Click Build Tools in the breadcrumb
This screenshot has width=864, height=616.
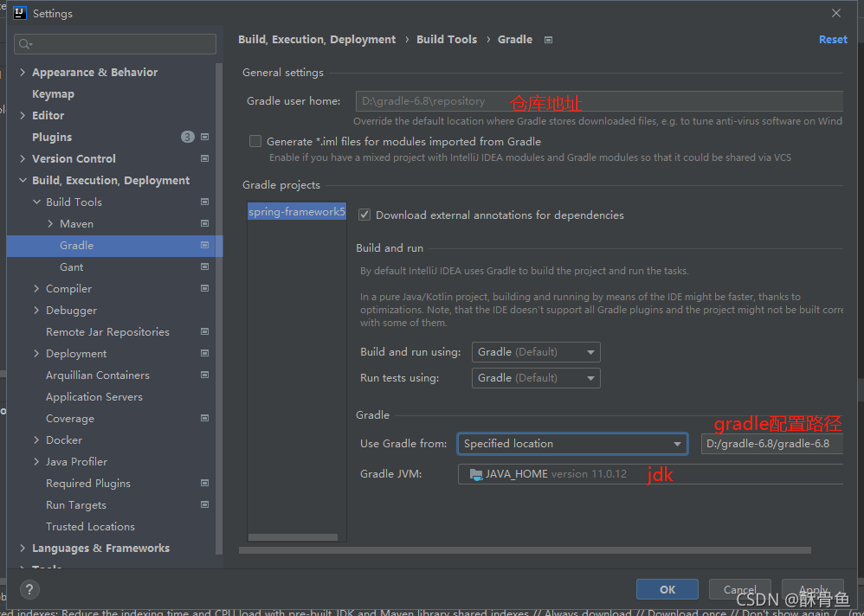pyautogui.click(x=447, y=40)
